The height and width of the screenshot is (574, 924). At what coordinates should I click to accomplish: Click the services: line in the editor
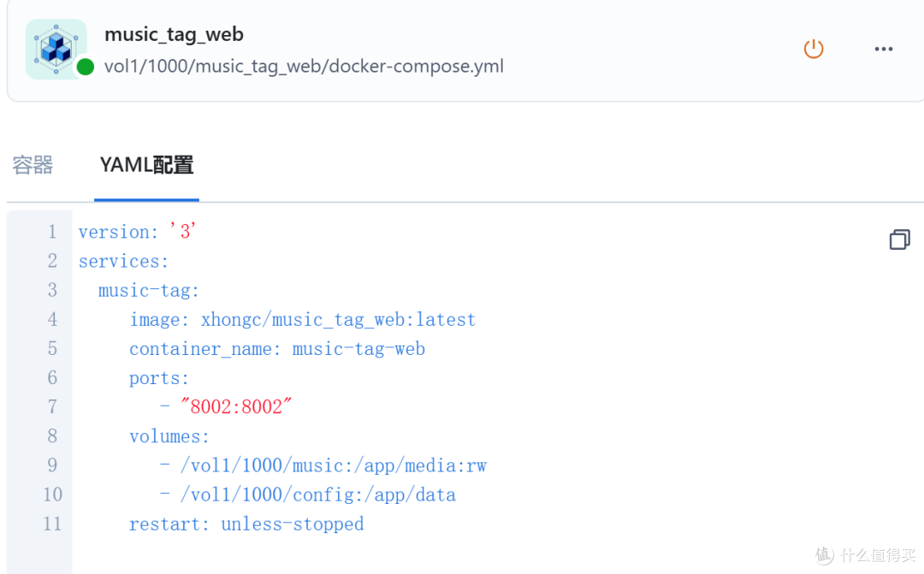pos(124,261)
